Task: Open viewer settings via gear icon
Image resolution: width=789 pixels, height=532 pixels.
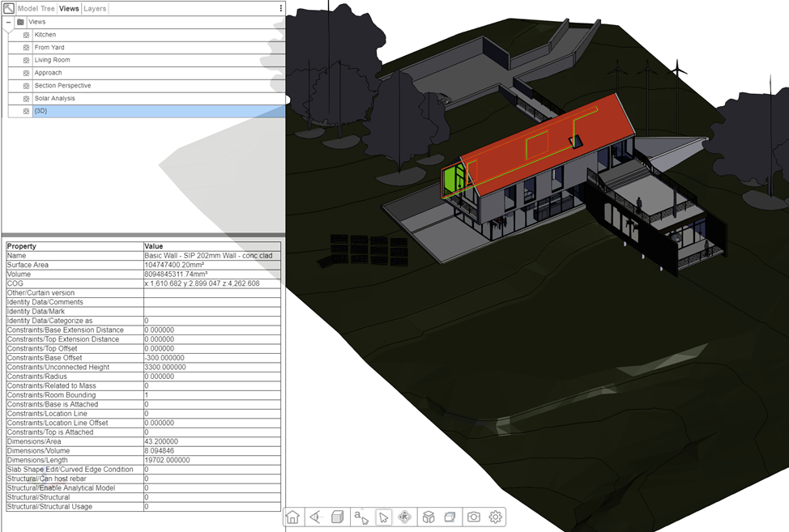Action: [x=494, y=517]
